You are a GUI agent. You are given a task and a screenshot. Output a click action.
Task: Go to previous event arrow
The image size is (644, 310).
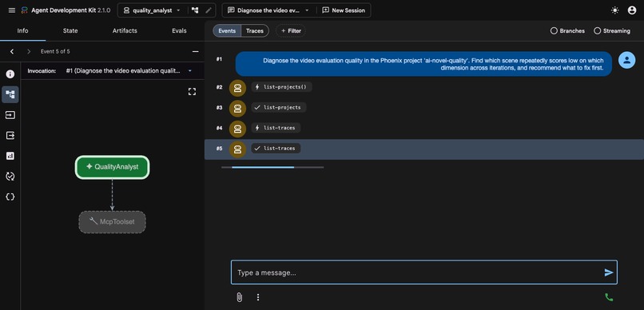click(12, 51)
